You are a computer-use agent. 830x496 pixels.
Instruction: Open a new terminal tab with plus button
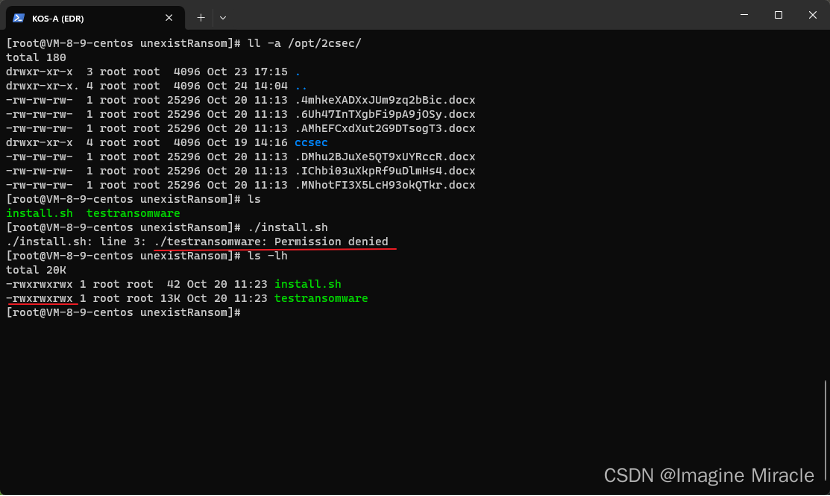pos(201,17)
